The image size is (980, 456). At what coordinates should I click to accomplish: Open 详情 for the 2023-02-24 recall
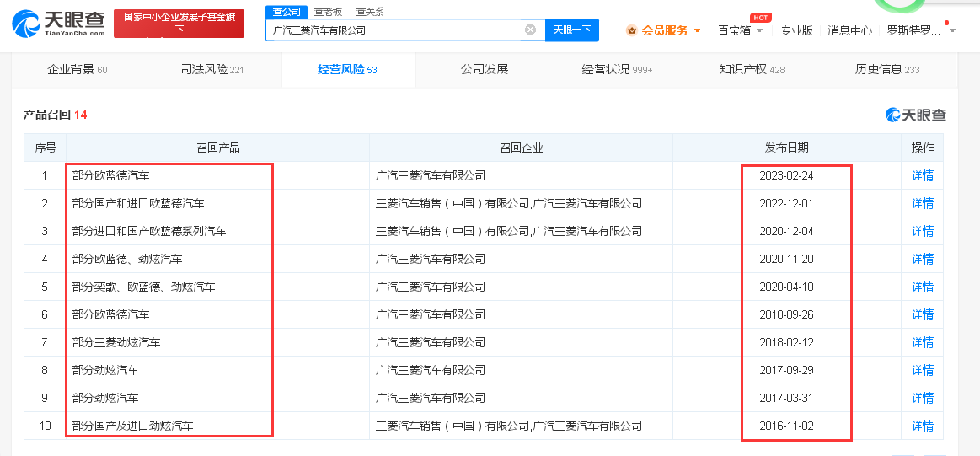coord(923,176)
